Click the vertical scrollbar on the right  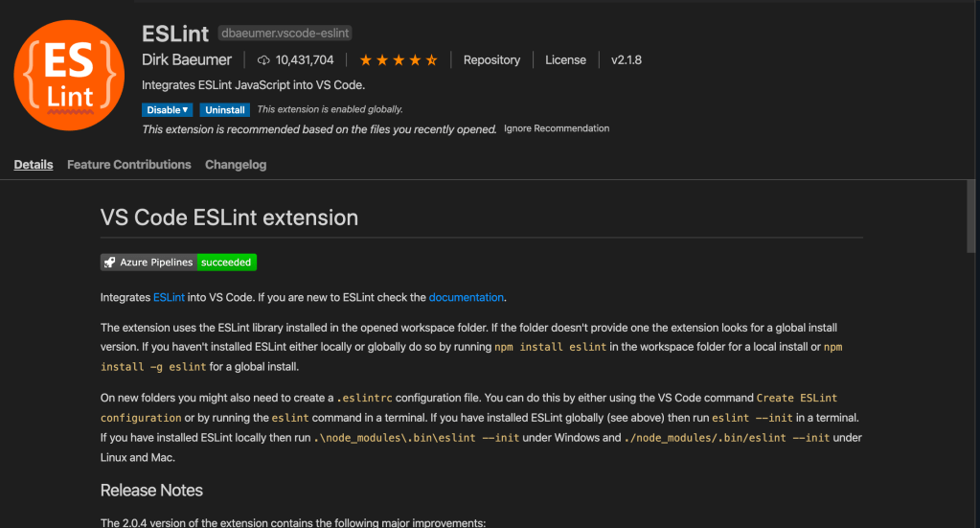coord(971,220)
